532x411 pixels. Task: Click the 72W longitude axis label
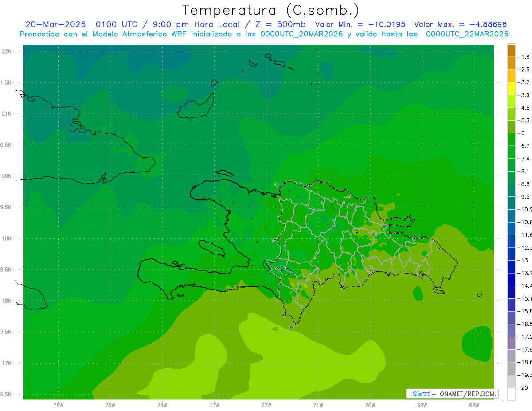click(266, 405)
